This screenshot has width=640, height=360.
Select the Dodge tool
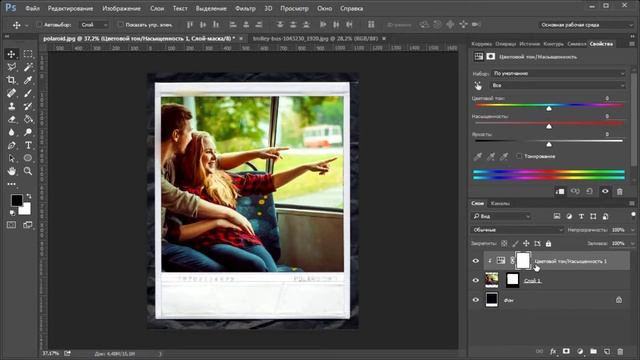click(28, 132)
